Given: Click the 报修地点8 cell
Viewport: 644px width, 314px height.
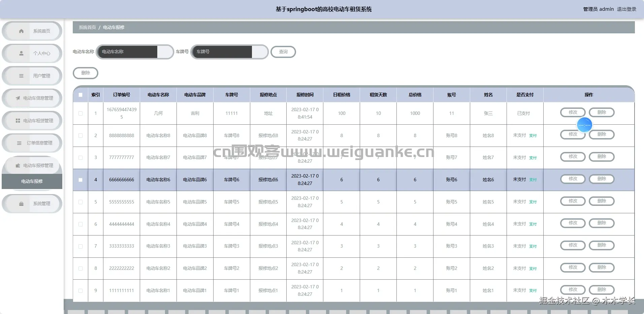Looking at the screenshot, I should pyautogui.click(x=268, y=135).
